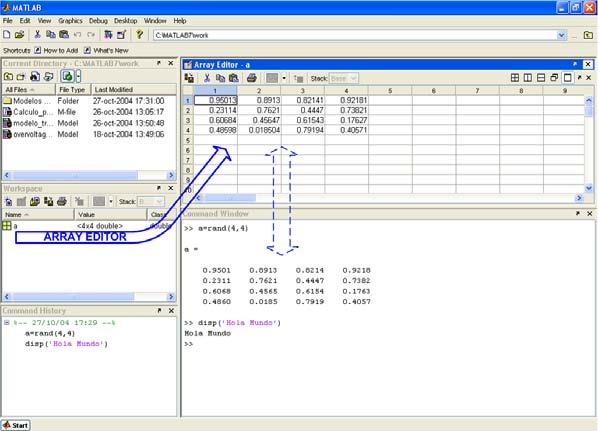The height and width of the screenshot is (431, 598).
Task: Select cell containing 0.95013 in Array Editor
Action: click(215, 100)
